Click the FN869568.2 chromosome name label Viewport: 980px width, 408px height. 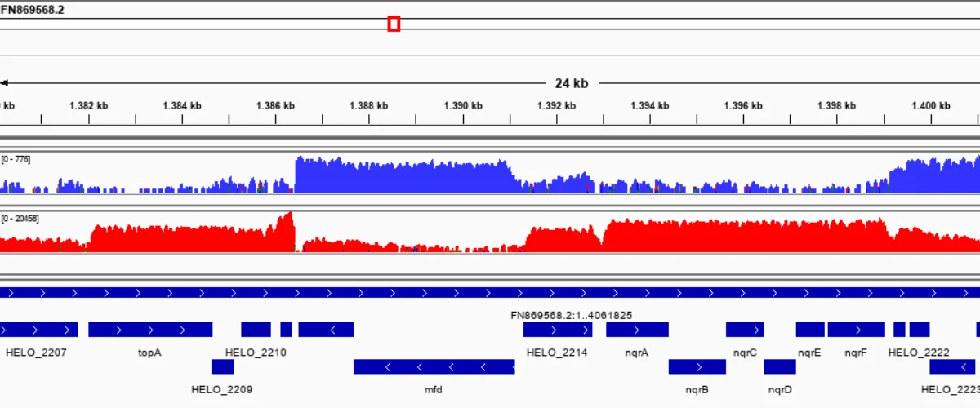pyautogui.click(x=33, y=9)
